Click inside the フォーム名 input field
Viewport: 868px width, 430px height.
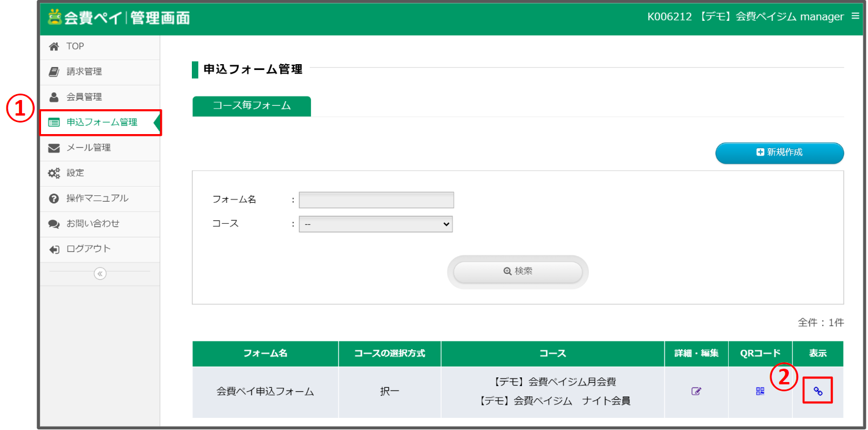coord(376,199)
